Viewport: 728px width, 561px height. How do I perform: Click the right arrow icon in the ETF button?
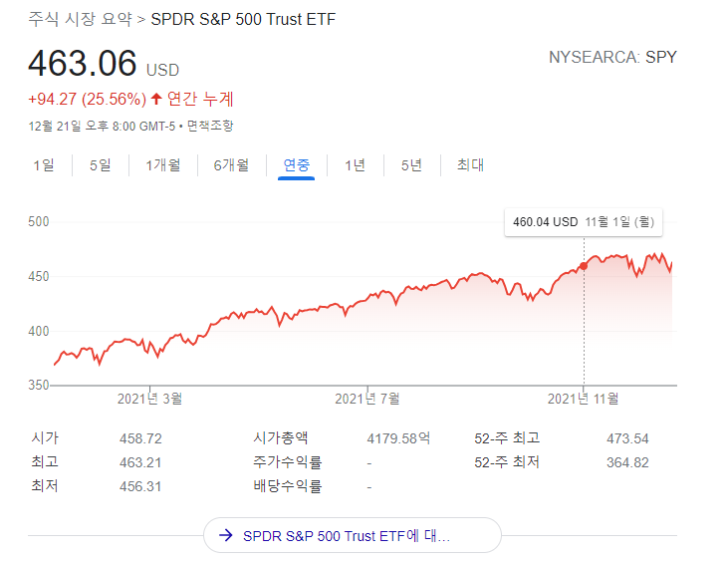[226, 535]
